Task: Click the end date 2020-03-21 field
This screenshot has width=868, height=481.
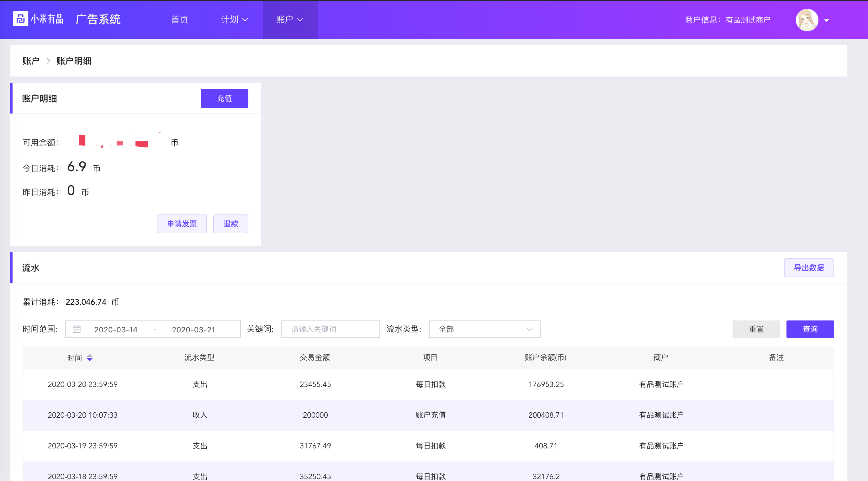Action: coord(193,330)
